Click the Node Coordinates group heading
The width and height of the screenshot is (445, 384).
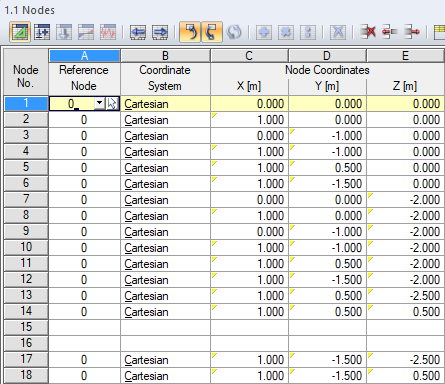click(327, 70)
